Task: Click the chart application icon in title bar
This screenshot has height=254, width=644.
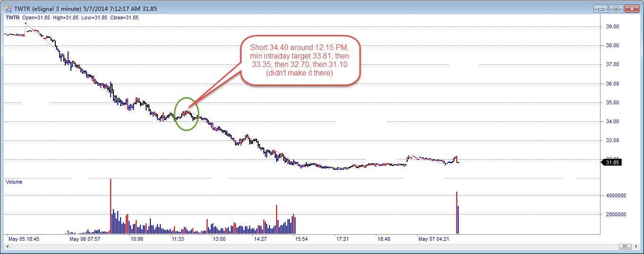Action: pos(9,8)
